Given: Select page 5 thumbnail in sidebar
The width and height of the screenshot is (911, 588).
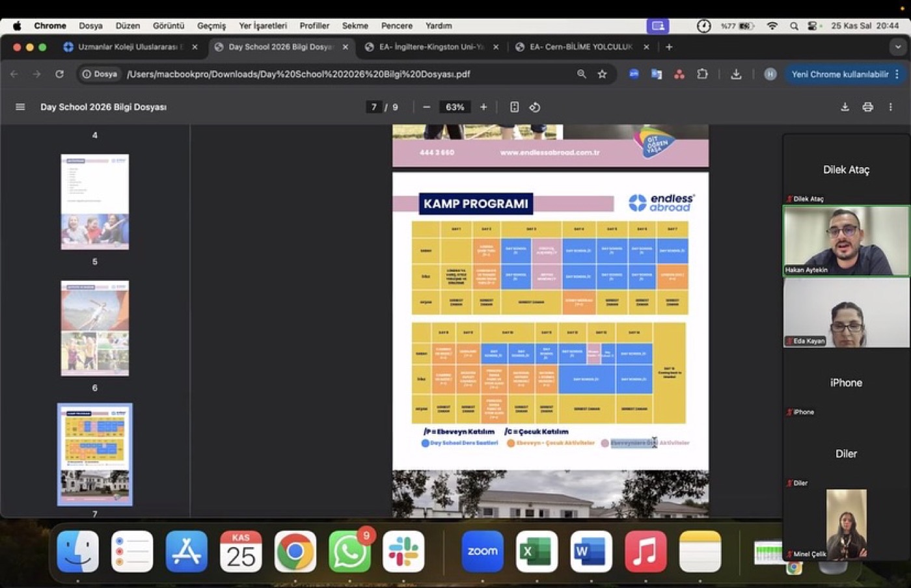Looking at the screenshot, I should [x=95, y=202].
